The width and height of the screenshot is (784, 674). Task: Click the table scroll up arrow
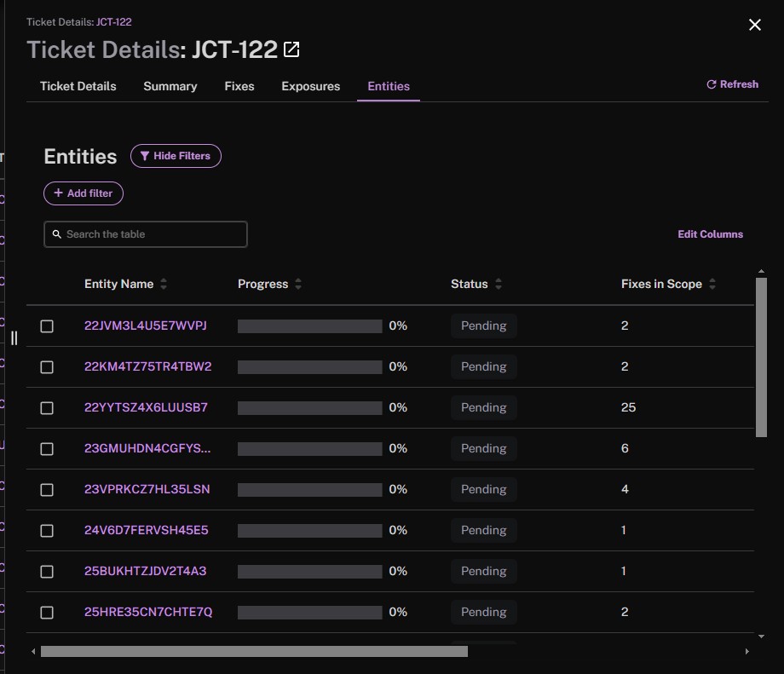(x=761, y=272)
